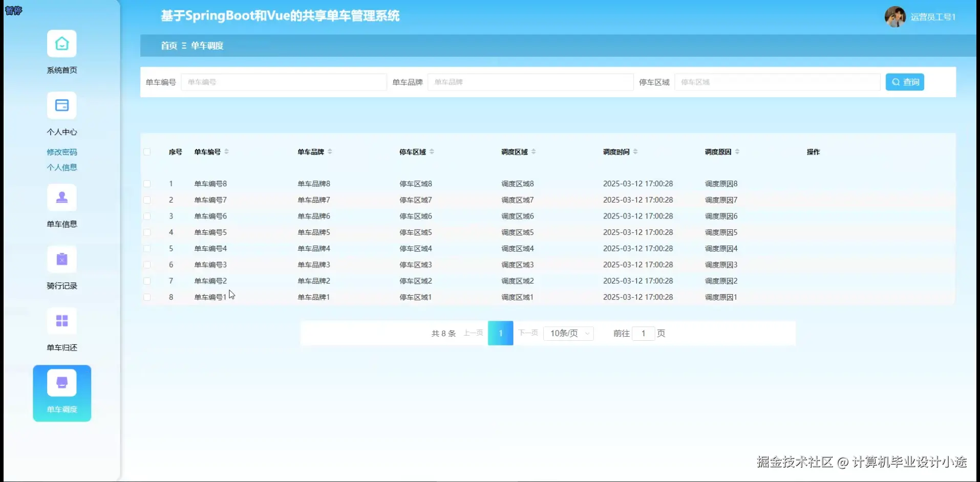Click cell 停车区域7
The height and width of the screenshot is (482, 980).
(416, 200)
